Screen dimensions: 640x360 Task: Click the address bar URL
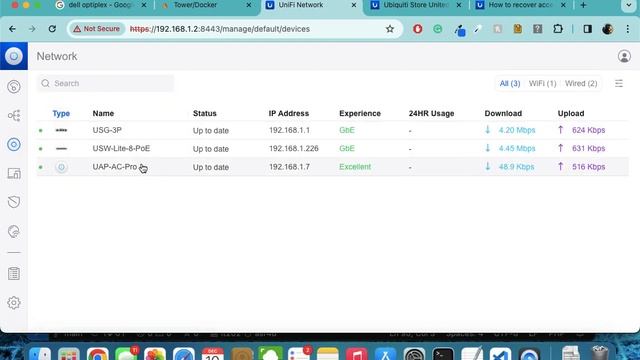click(220, 29)
